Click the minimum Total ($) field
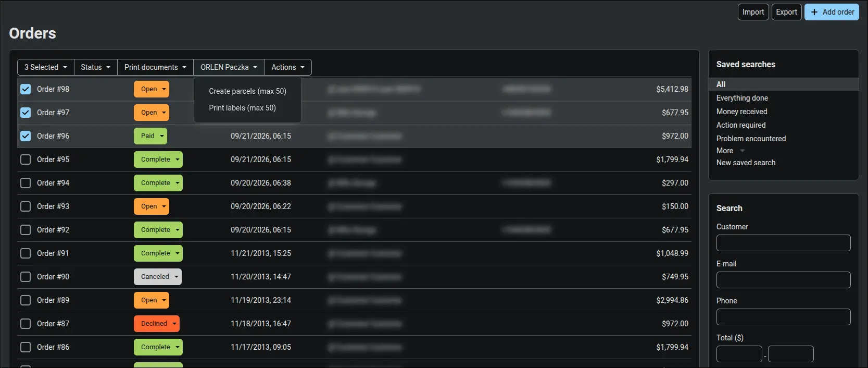This screenshot has width=868, height=368. coord(739,354)
